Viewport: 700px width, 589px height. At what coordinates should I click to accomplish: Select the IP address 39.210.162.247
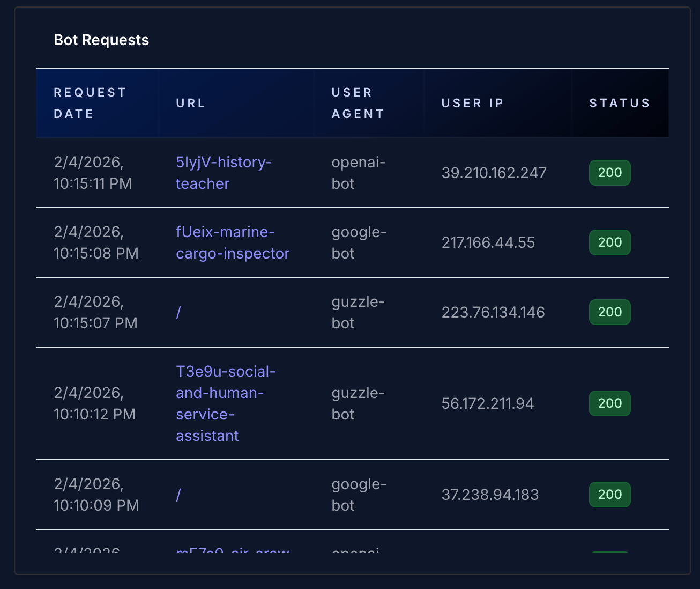pos(494,173)
